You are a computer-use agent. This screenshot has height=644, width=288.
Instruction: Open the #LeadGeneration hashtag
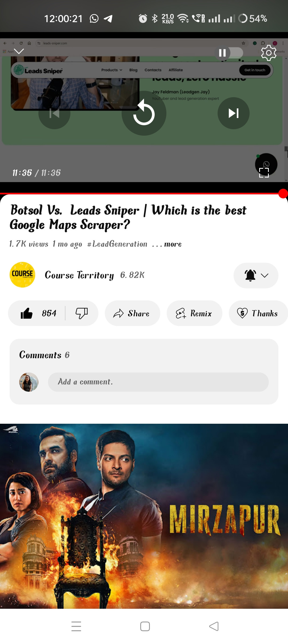tap(117, 244)
